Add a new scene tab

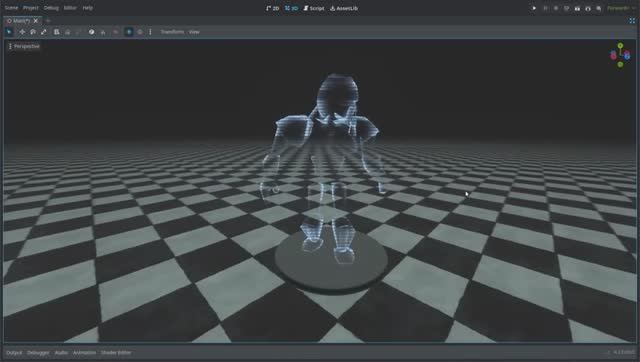click(48, 20)
